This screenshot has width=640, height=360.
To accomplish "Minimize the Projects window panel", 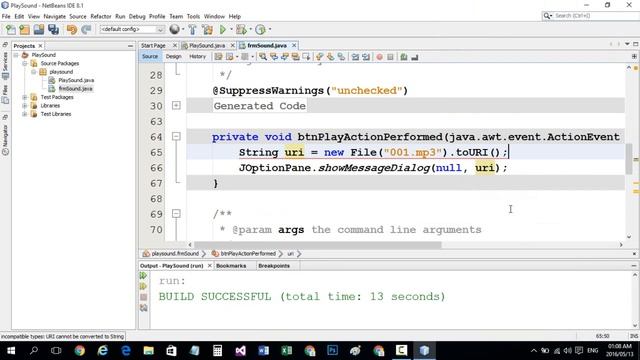I will point(130,46).
